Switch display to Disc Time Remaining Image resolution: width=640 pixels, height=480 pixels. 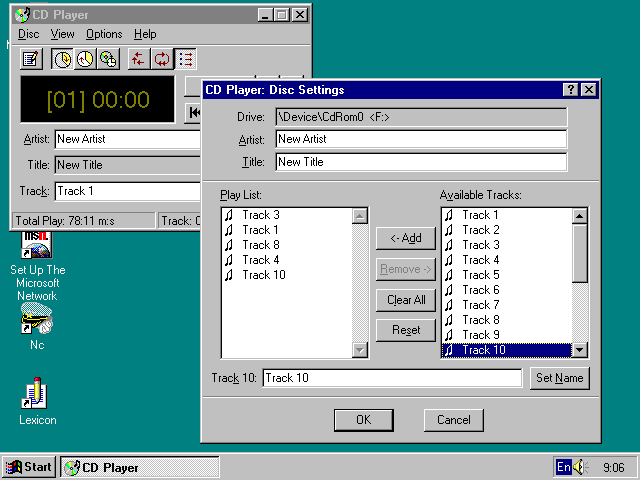108,59
